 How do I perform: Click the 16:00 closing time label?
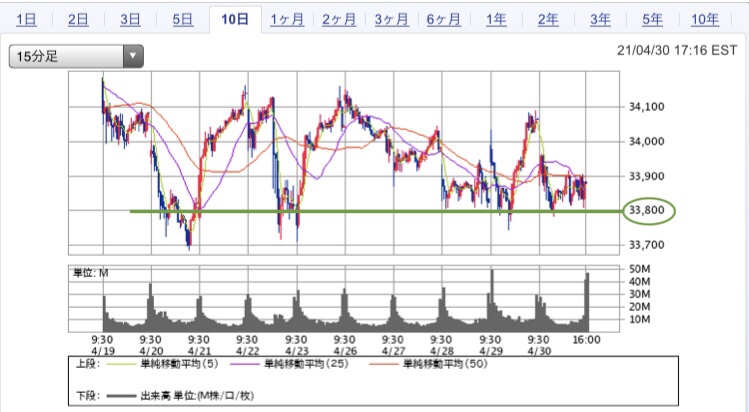pos(587,340)
